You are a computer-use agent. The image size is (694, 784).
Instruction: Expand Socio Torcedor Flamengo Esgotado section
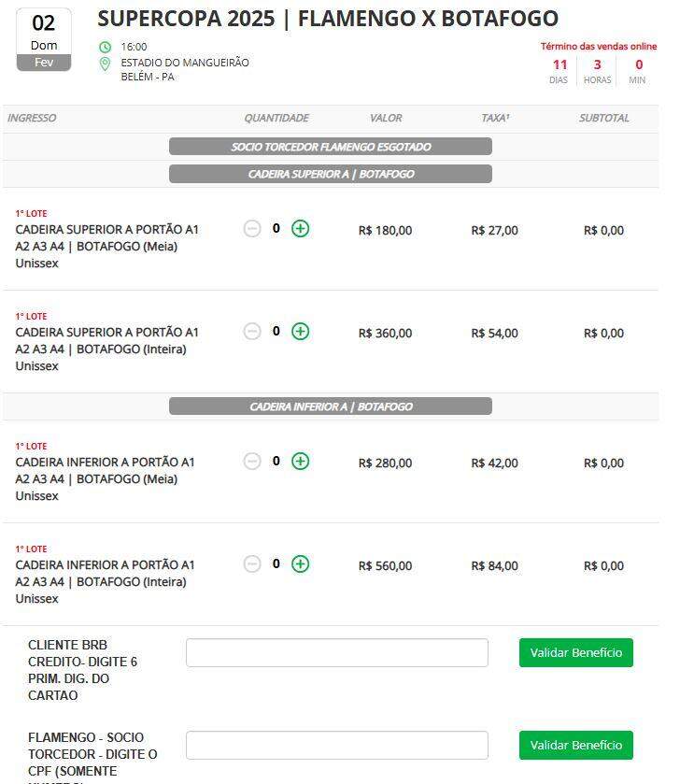331,147
